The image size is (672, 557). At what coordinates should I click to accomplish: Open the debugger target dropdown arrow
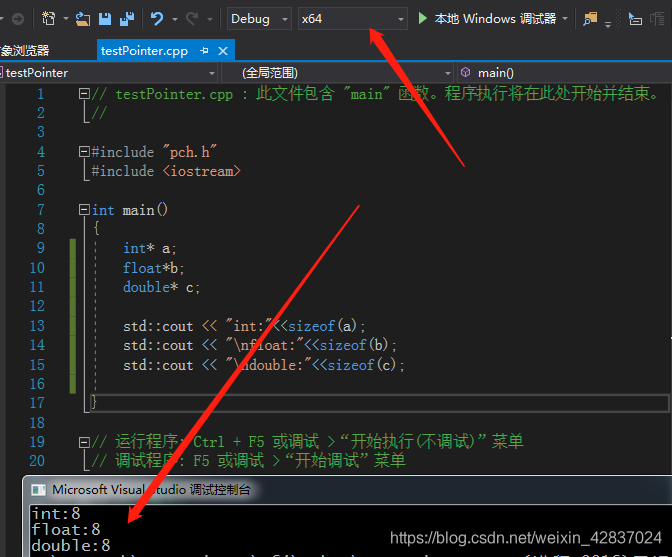pos(565,19)
